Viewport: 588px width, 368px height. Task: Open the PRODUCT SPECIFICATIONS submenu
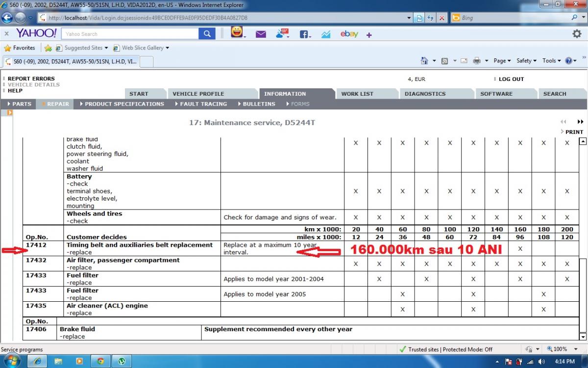[122, 104]
